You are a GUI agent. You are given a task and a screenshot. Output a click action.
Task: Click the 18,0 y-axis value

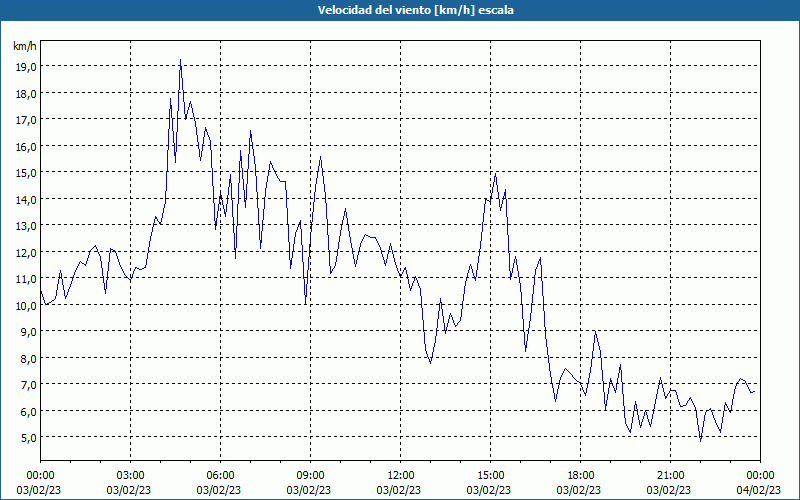coord(25,93)
